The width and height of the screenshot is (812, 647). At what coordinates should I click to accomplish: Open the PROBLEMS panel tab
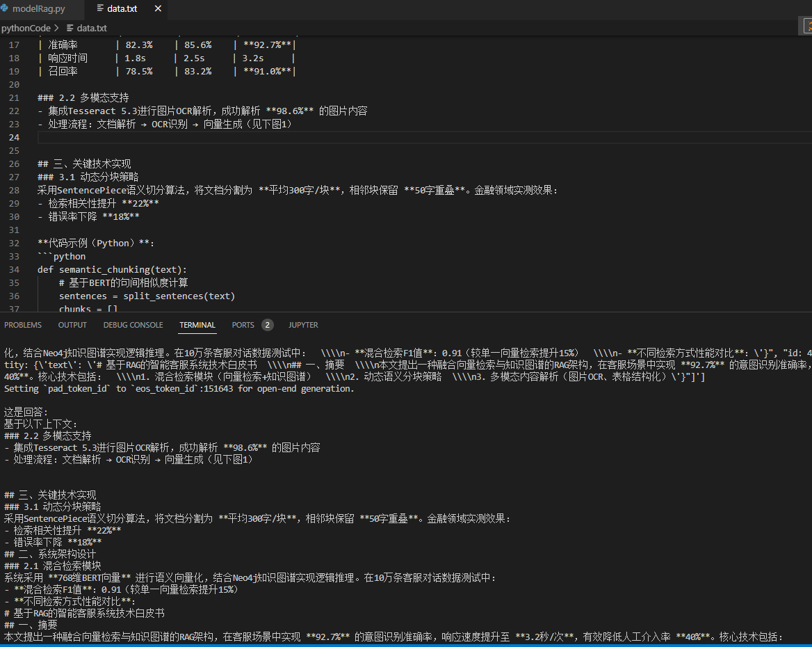point(23,325)
